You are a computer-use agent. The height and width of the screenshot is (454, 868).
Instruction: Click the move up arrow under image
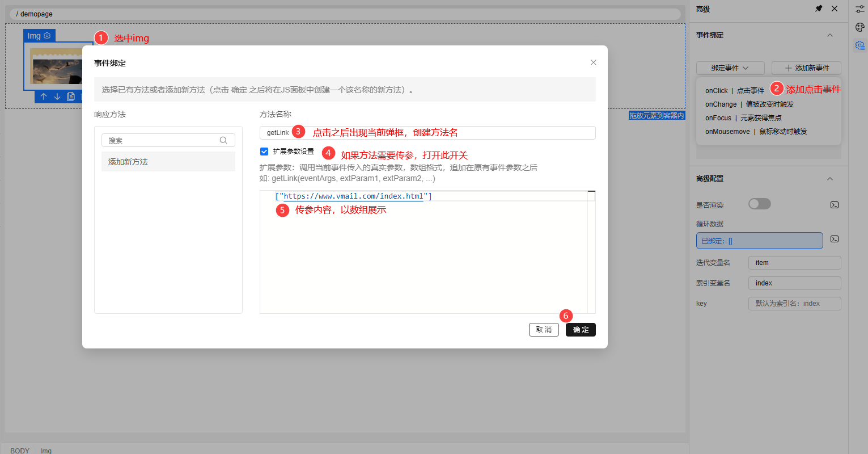pyautogui.click(x=44, y=96)
